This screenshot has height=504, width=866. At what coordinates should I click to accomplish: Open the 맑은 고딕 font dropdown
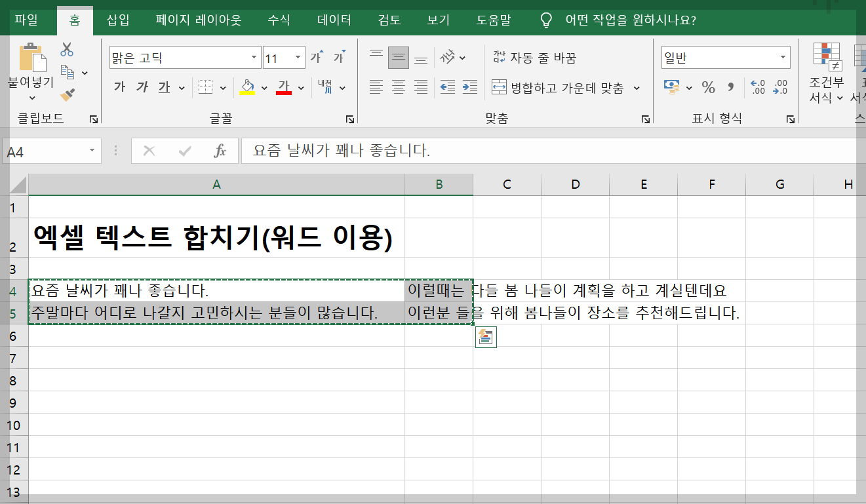tap(255, 58)
